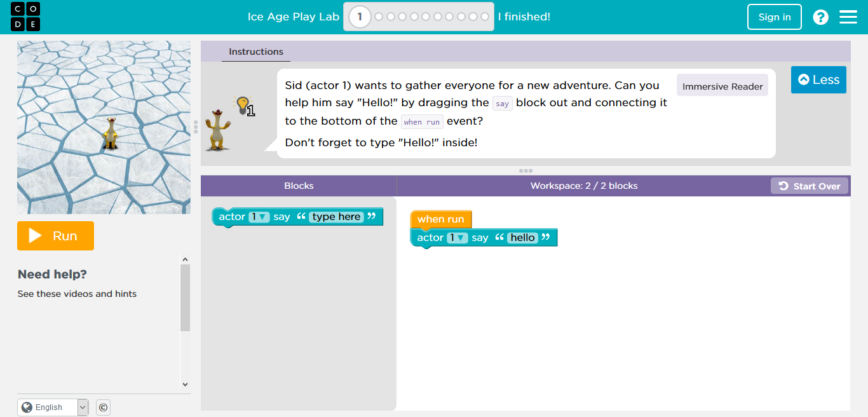868x417 pixels.
Task: Click the inline 'say' code chip
Action: [503, 104]
